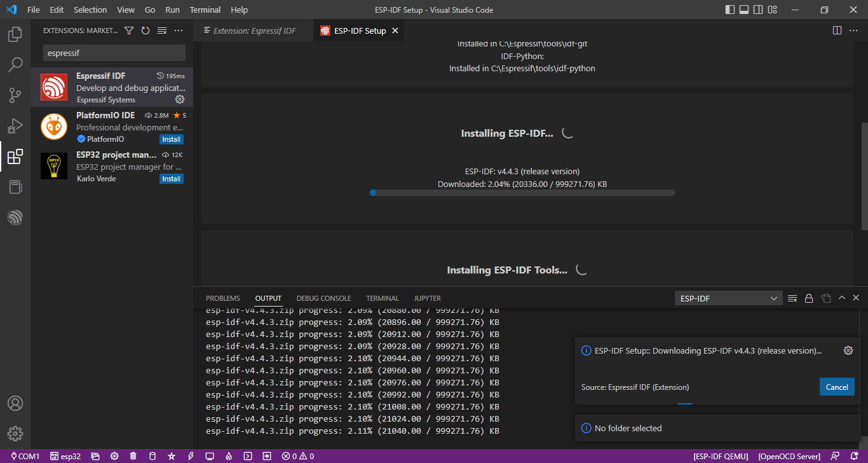Image resolution: width=868 pixels, height=463 pixels.
Task: Click the extensions search box containing espressif
Action: [114, 53]
